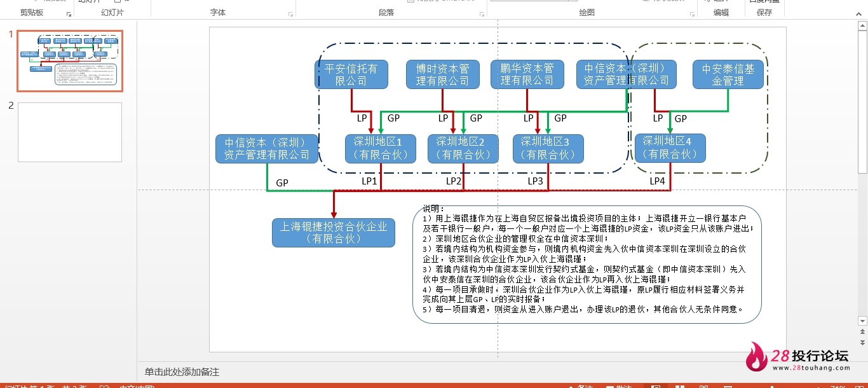Click the LP3 label on the slide
Screen dimensions: 868x388
(x=536, y=181)
